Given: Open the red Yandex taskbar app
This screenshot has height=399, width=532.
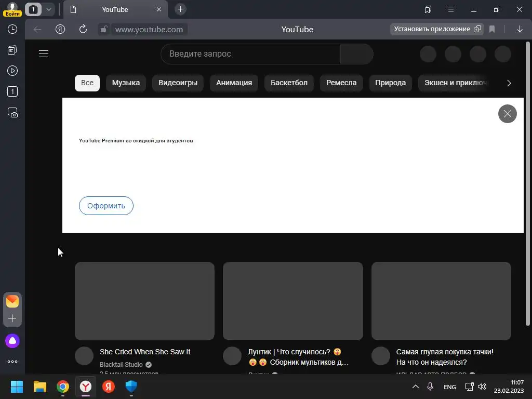Looking at the screenshot, I should pyautogui.click(x=109, y=387).
